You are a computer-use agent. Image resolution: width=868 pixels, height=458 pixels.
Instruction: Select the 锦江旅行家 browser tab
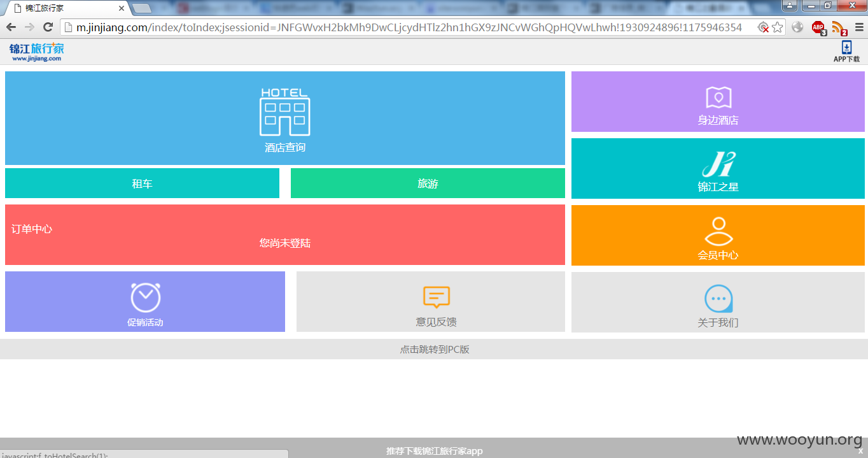66,8
